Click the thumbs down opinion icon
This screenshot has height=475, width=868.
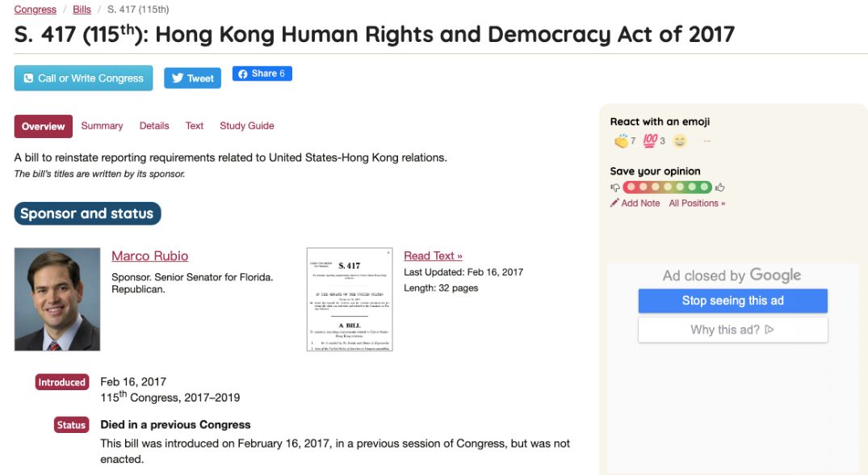coord(615,187)
